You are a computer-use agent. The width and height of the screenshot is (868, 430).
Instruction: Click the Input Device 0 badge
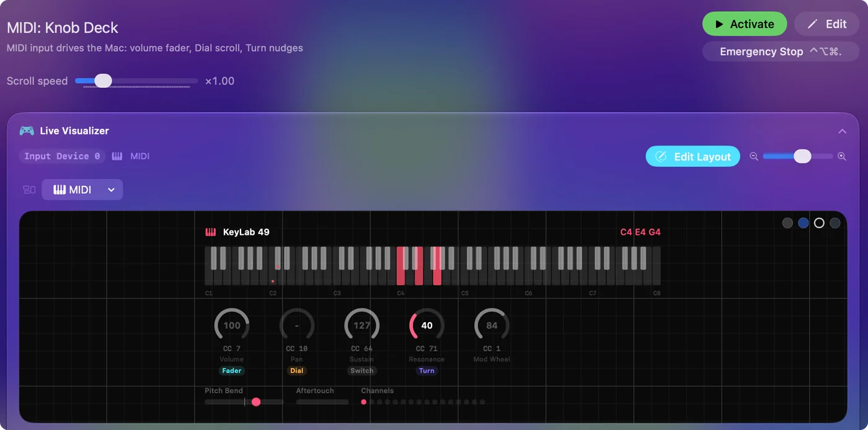coord(62,156)
